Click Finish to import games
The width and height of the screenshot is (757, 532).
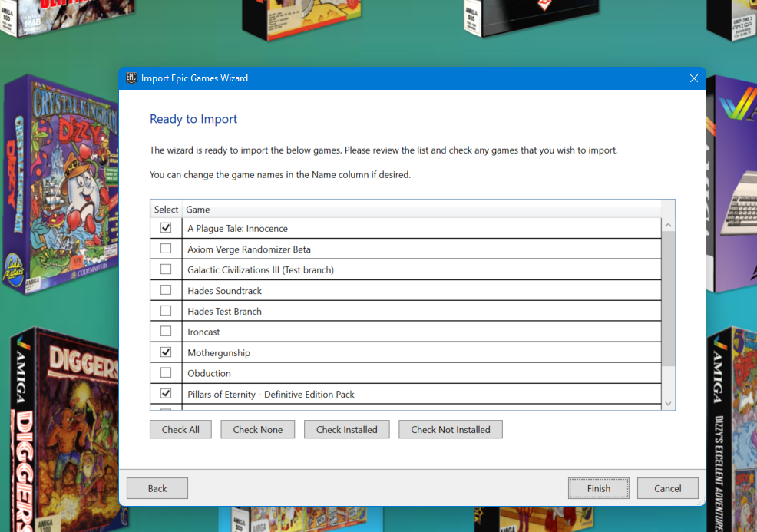coord(599,488)
